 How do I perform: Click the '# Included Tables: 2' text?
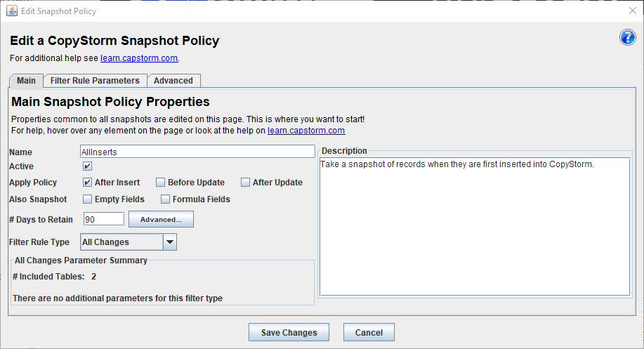(54, 277)
